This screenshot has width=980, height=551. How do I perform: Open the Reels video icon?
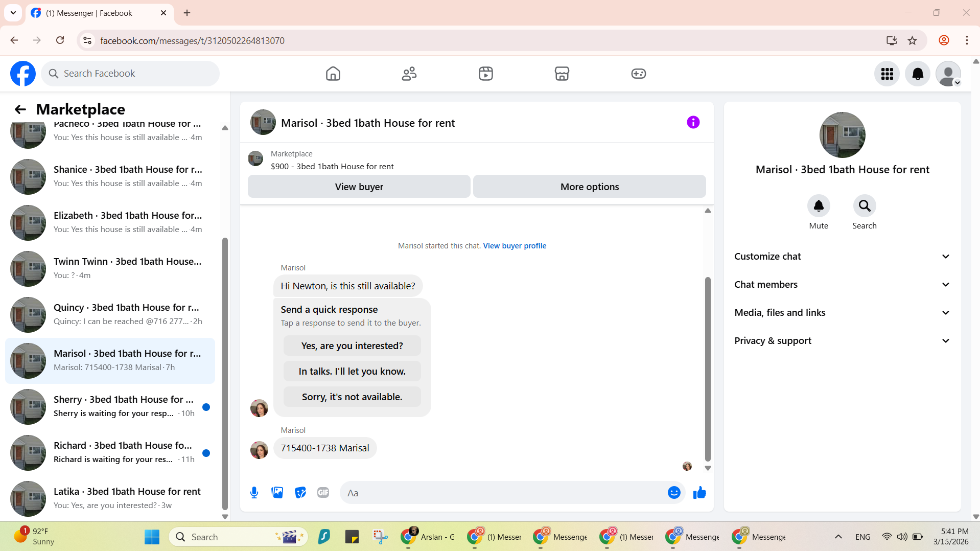(486, 74)
